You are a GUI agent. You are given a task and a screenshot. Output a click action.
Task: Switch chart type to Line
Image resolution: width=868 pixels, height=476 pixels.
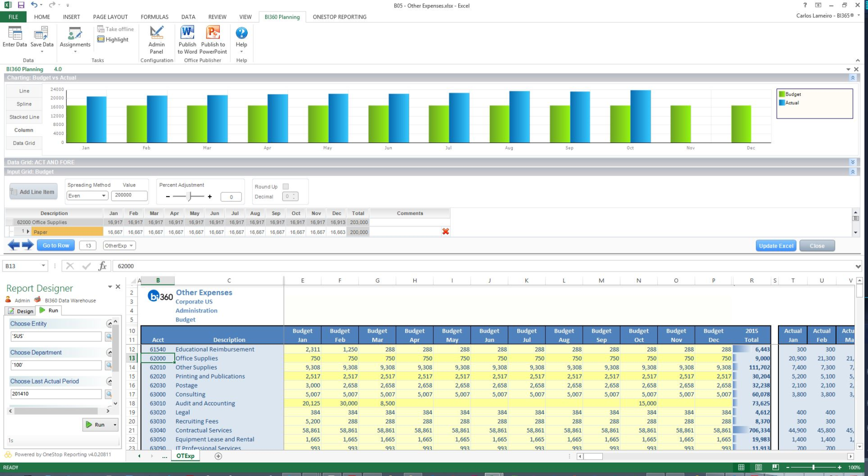tap(24, 91)
